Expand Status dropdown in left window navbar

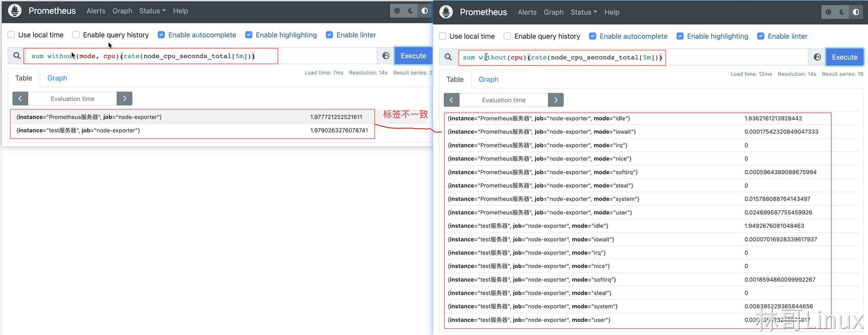(152, 11)
